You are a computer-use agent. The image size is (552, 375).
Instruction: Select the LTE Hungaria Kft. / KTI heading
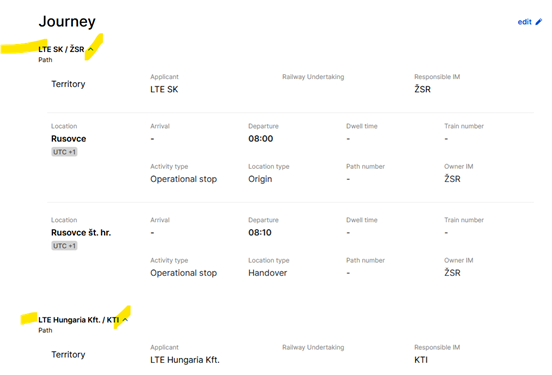79,320
